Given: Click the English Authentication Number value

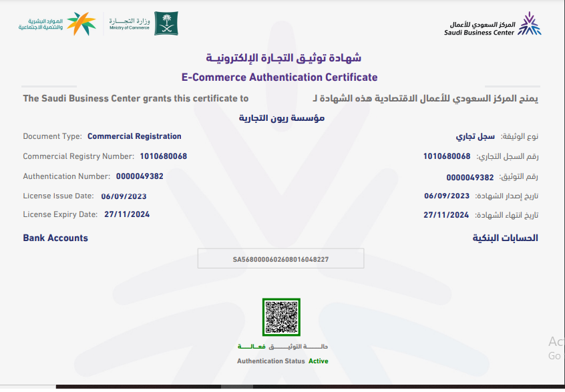Looking at the screenshot, I should tap(139, 176).
